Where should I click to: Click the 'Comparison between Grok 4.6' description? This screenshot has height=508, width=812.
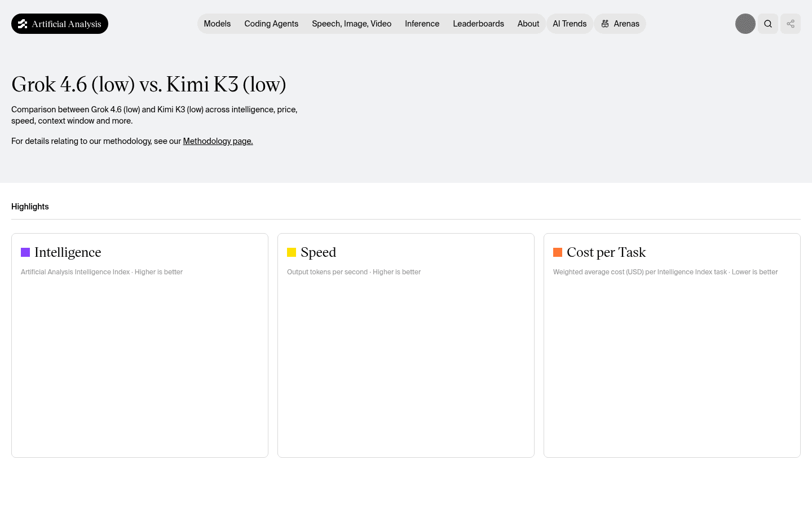[x=155, y=115]
